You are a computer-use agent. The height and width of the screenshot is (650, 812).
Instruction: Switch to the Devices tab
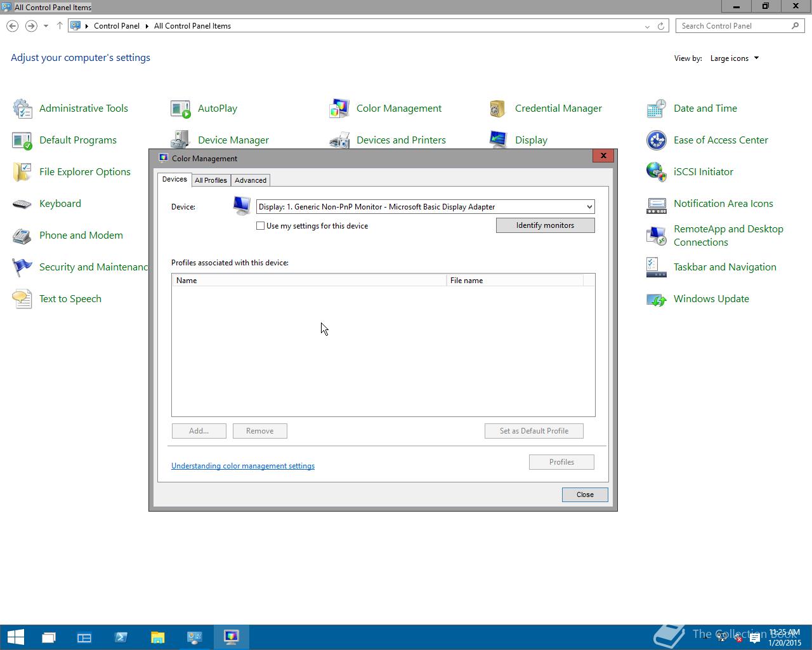click(174, 180)
